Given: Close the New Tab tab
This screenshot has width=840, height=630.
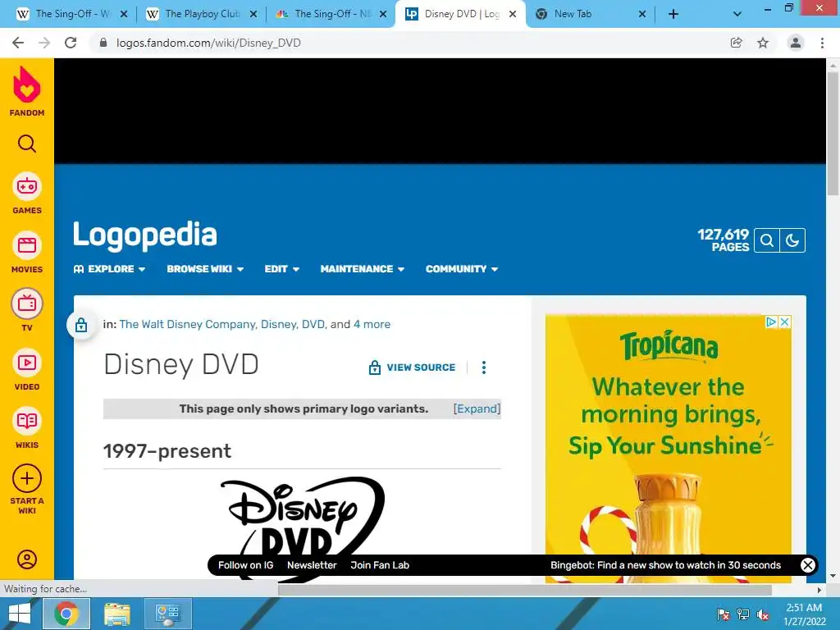Looking at the screenshot, I should (x=642, y=15).
